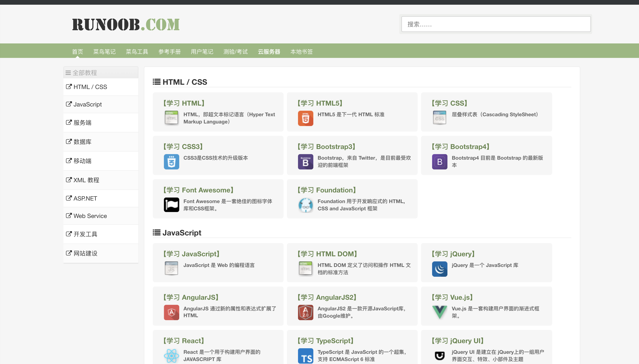Click the HTML tutorial icon

(171, 118)
